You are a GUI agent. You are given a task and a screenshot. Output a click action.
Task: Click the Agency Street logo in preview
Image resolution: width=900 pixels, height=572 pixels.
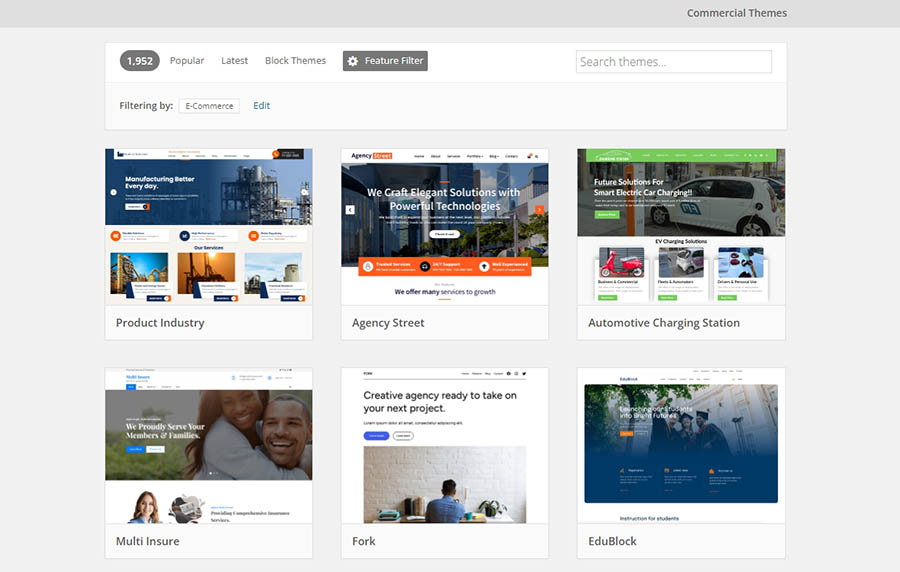click(371, 156)
